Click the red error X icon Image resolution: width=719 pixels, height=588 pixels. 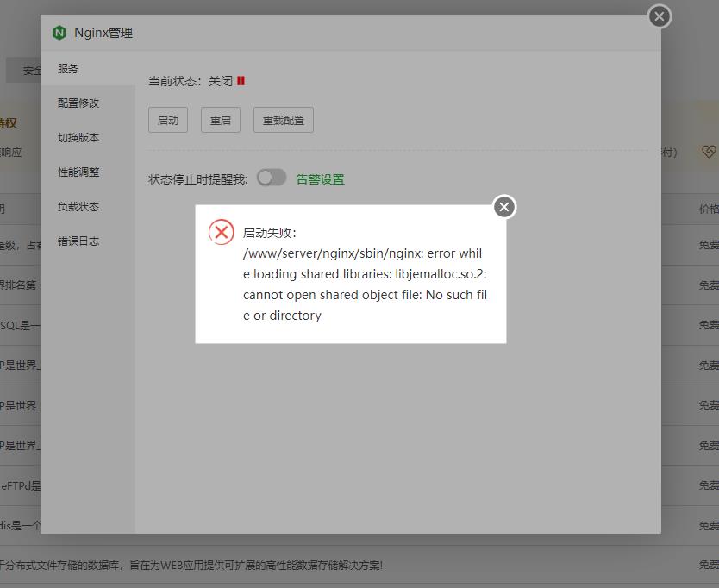pyautogui.click(x=222, y=232)
